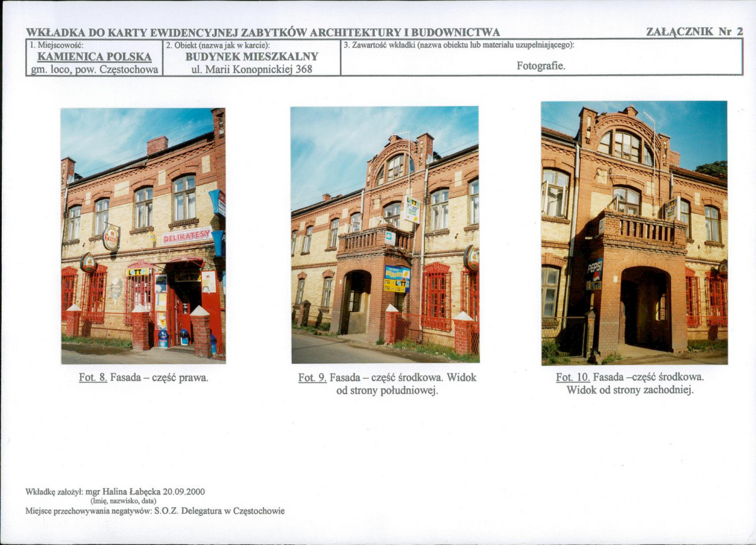Click the text "KAMIENICA POLSKA"

pyautogui.click(x=95, y=57)
